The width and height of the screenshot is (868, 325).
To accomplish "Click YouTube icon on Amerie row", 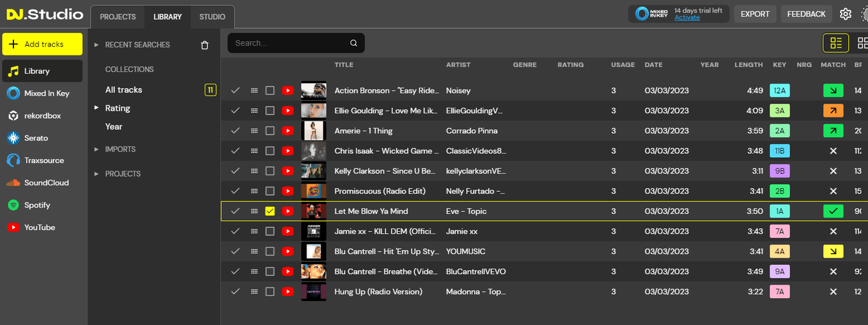I will pyautogui.click(x=287, y=131).
